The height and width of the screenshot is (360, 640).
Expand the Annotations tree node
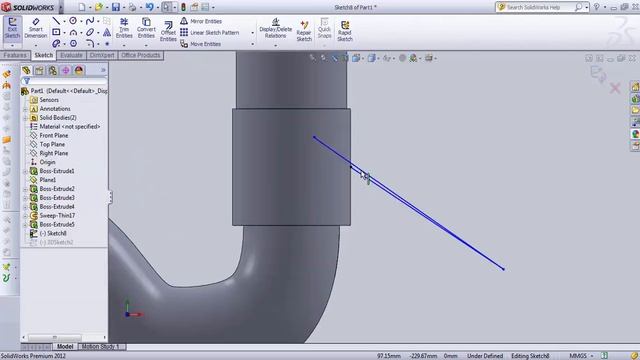(x=25, y=109)
